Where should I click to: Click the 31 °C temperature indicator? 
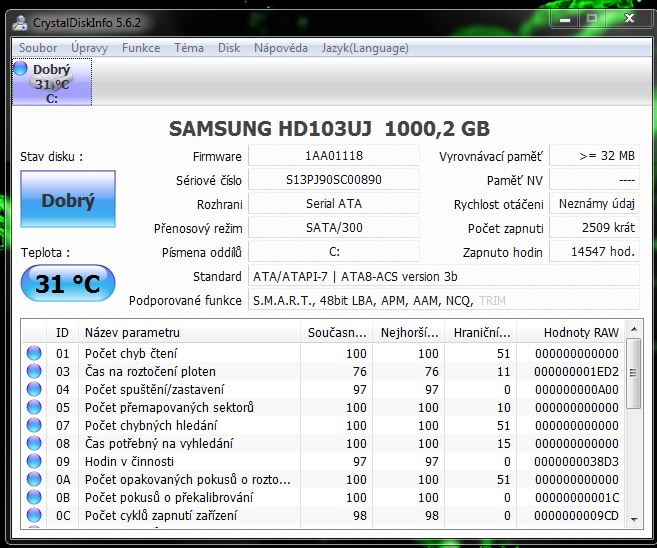tap(67, 284)
